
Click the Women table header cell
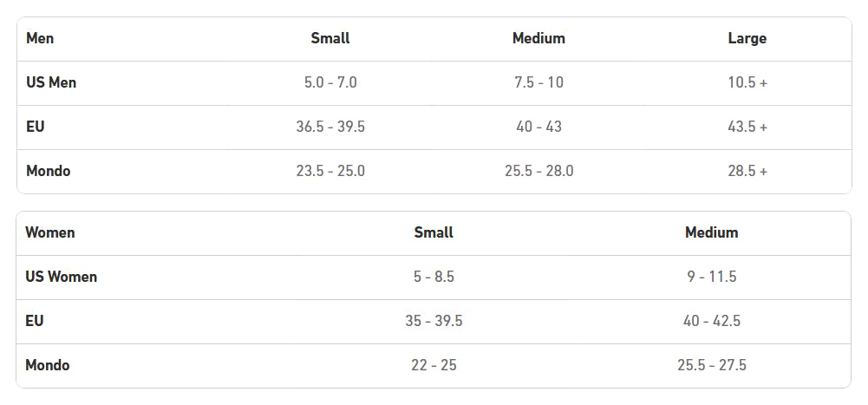pos(50,232)
